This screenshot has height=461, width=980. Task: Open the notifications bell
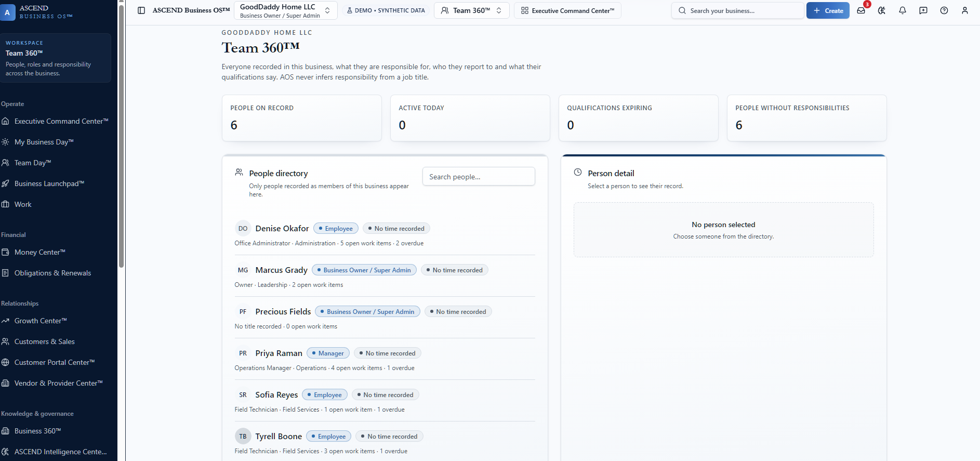pyautogui.click(x=903, y=10)
